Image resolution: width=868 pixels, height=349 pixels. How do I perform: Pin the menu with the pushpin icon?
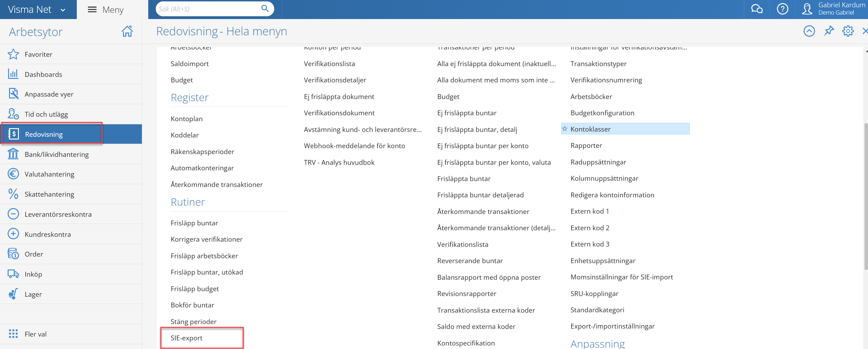(829, 31)
